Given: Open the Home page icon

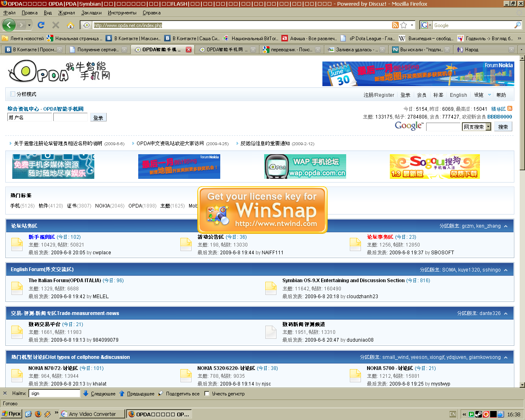Looking at the screenshot, I should point(71,25).
